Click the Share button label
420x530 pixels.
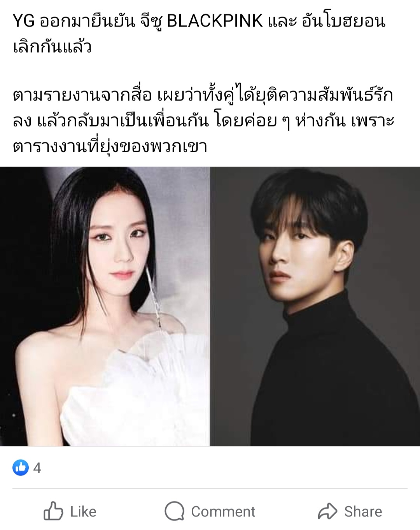tap(363, 511)
